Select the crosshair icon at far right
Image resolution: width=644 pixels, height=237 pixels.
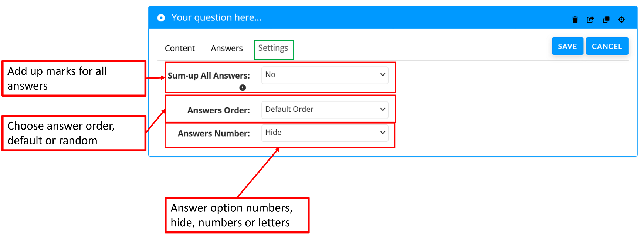pos(621,20)
